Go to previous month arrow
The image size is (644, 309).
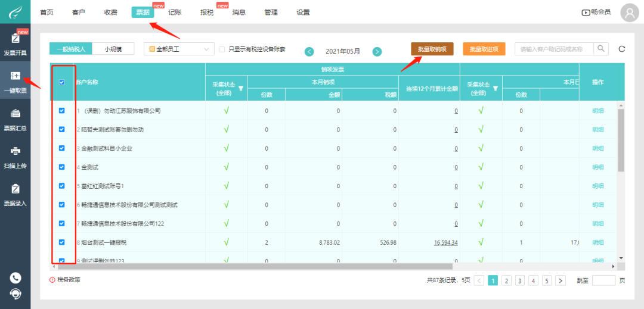309,52
